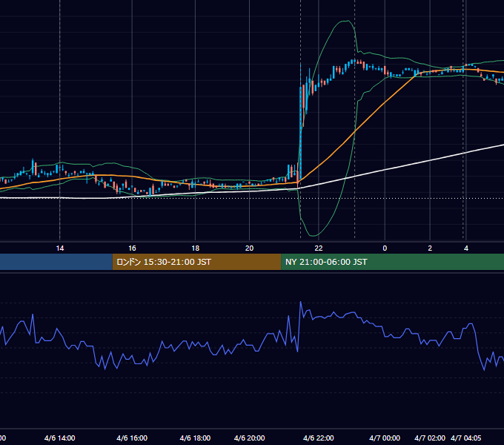The height and width of the screenshot is (445, 504).
Task: Click the 16 hour label on upper axis
Action: click(132, 248)
